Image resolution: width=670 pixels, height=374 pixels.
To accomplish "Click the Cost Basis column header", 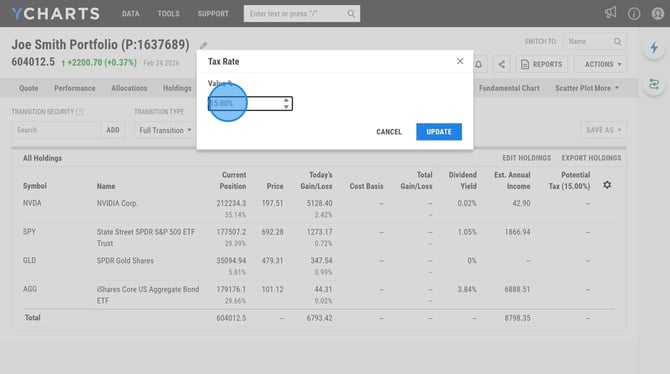I will tap(366, 186).
